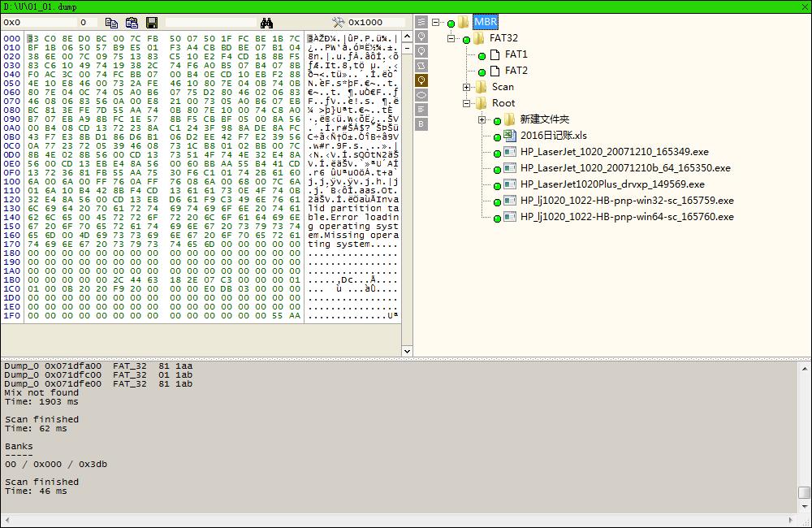Click the 1F0 offset row label

point(12,315)
